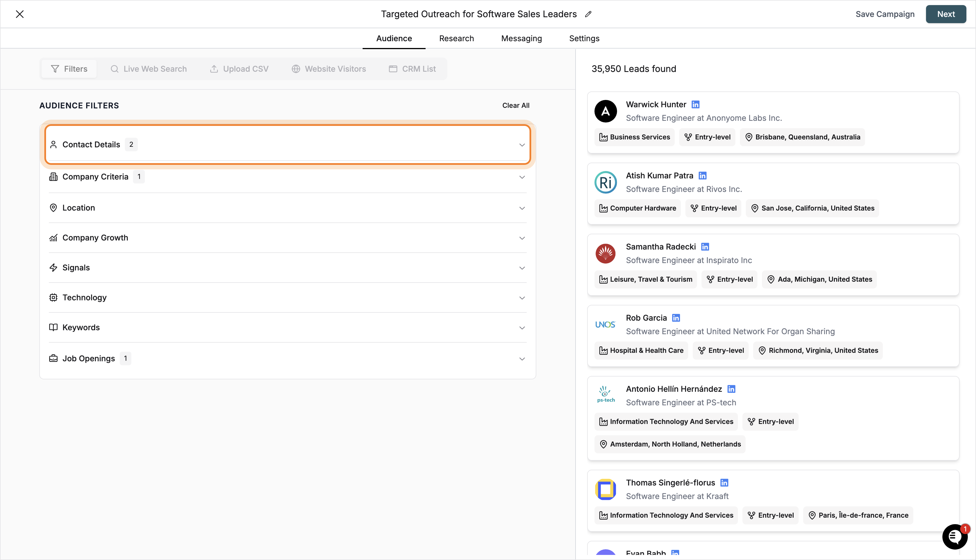Viewport: 976px width, 560px height.
Task: Open Website Visitors via globe icon
Action: (296, 69)
